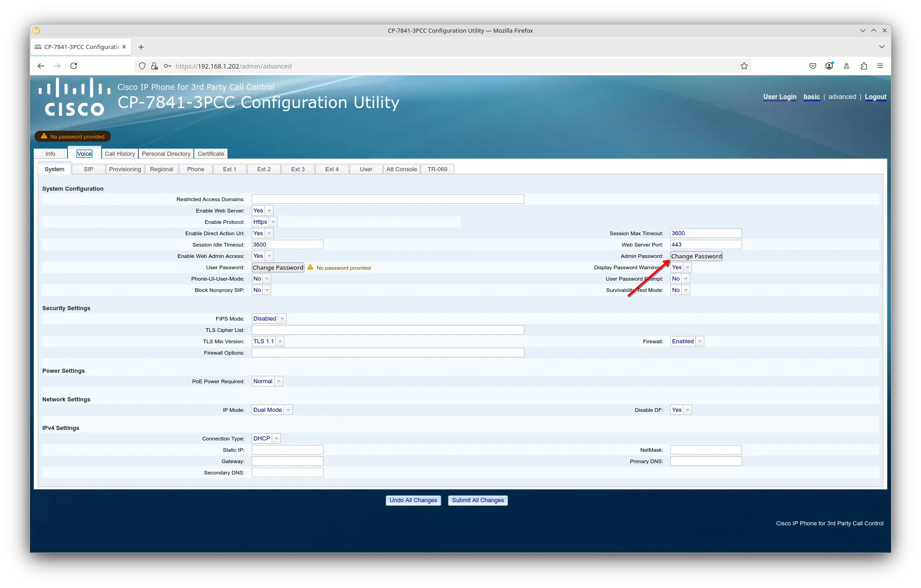Click the Cisco logo
Image resolution: width=921 pixels, height=588 pixels.
(x=75, y=97)
